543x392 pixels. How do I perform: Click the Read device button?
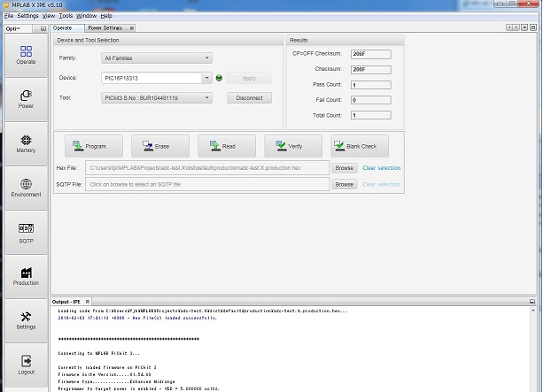pyautogui.click(x=227, y=146)
